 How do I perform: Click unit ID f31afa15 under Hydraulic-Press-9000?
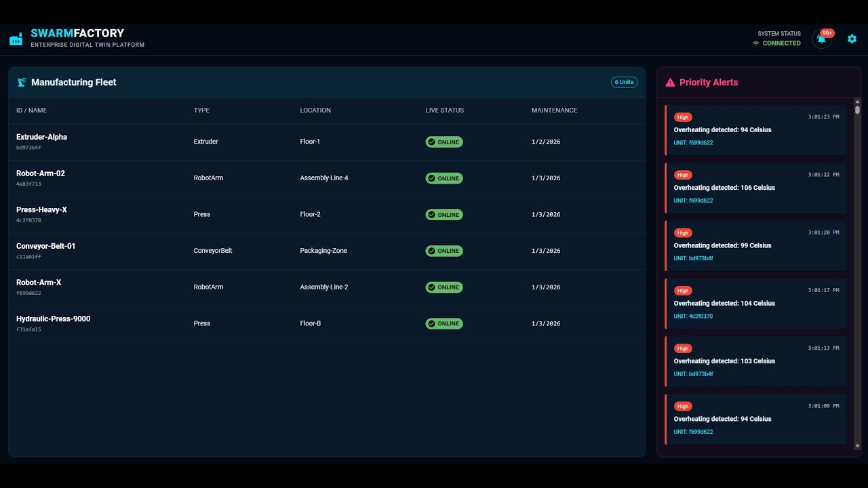[x=28, y=329]
